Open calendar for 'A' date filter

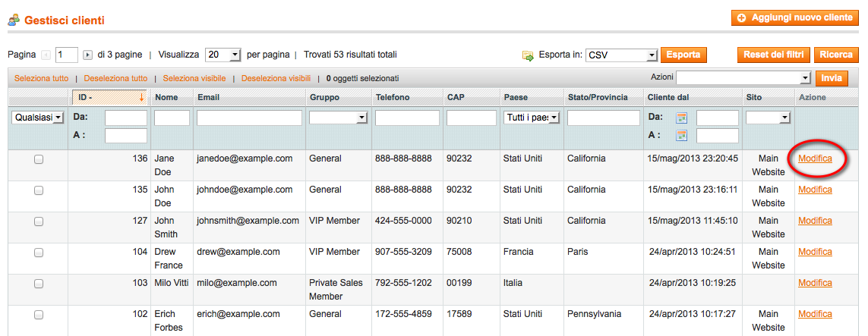pos(682,136)
